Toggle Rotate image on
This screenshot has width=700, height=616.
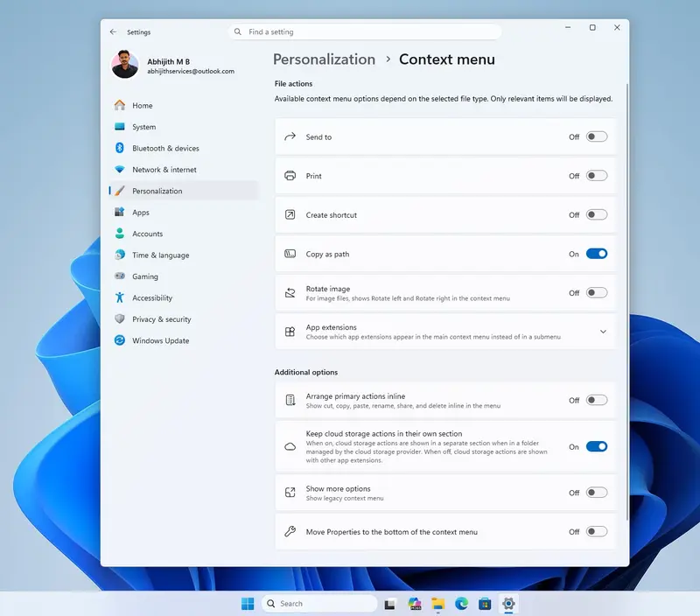(597, 293)
